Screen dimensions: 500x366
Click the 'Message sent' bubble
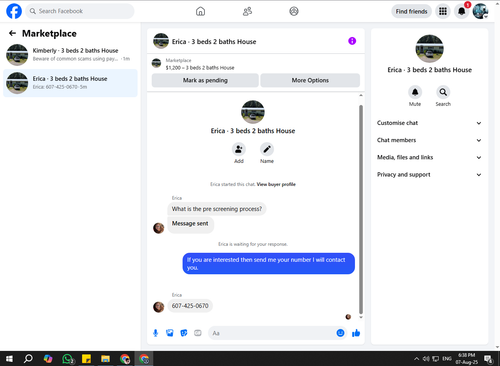(x=190, y=224)
